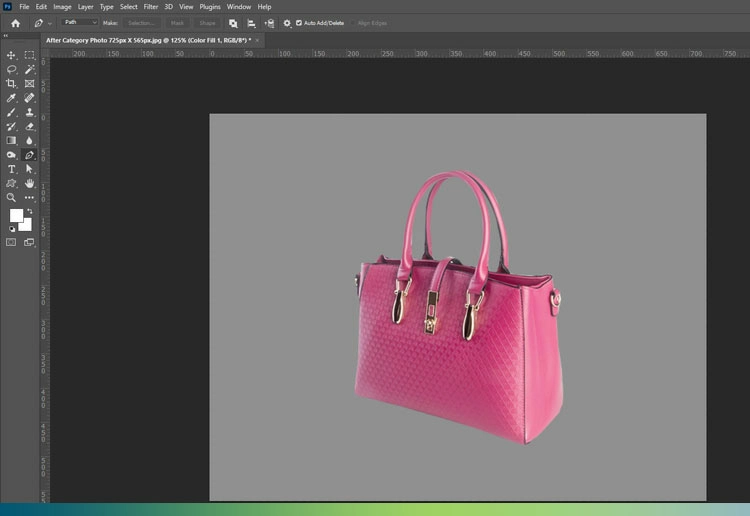This screenshot has width=750, height=516.
Task: Click the Photoshop Ps logo icon
Action: tap(7, 6)
